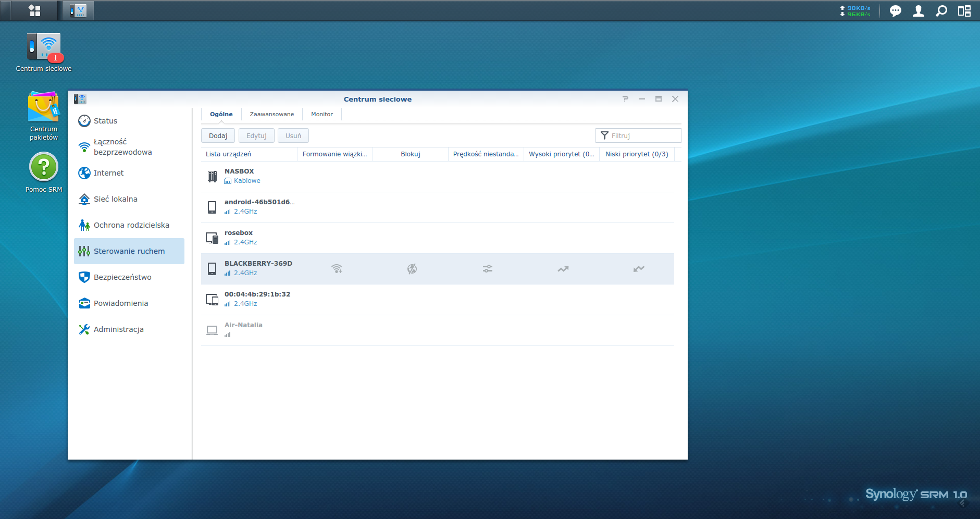This screenshot has height=519, width=980.
Task: Switch to the Monitor tab
Action: click(322, 114)
